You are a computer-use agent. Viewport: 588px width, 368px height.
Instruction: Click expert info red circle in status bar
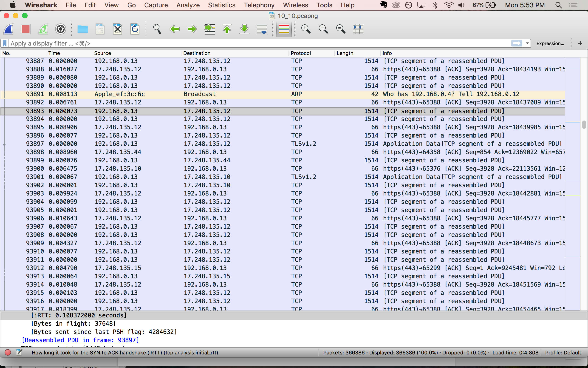[x=8, y=352]
